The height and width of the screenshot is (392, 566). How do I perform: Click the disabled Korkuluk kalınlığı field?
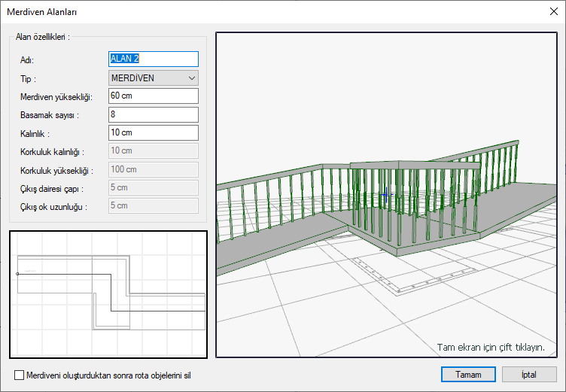tap(154, 151)
